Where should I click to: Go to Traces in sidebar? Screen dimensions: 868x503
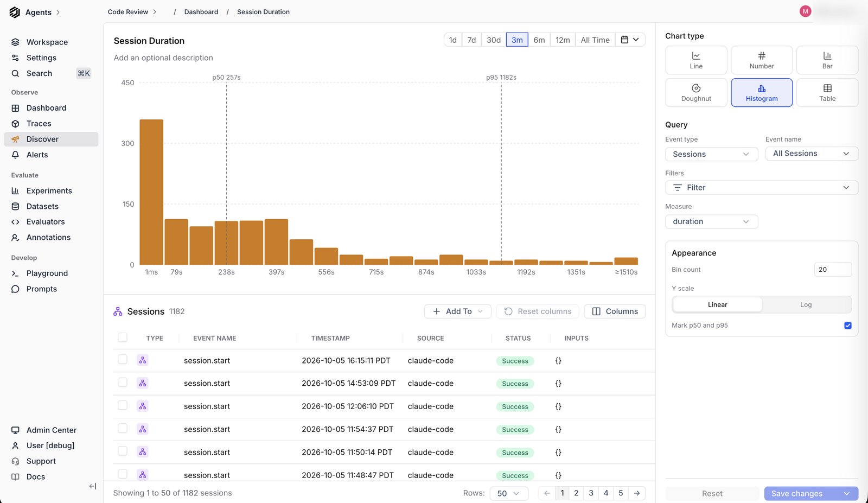click(51, 124)
